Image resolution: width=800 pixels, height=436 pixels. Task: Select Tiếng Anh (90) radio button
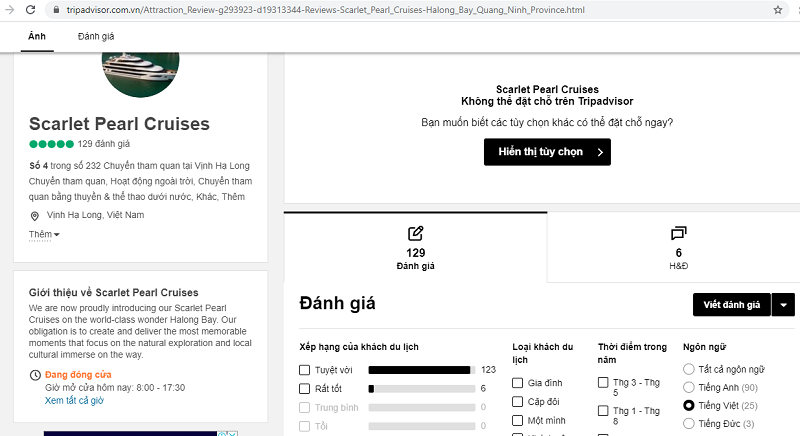(x=689, y=388)
